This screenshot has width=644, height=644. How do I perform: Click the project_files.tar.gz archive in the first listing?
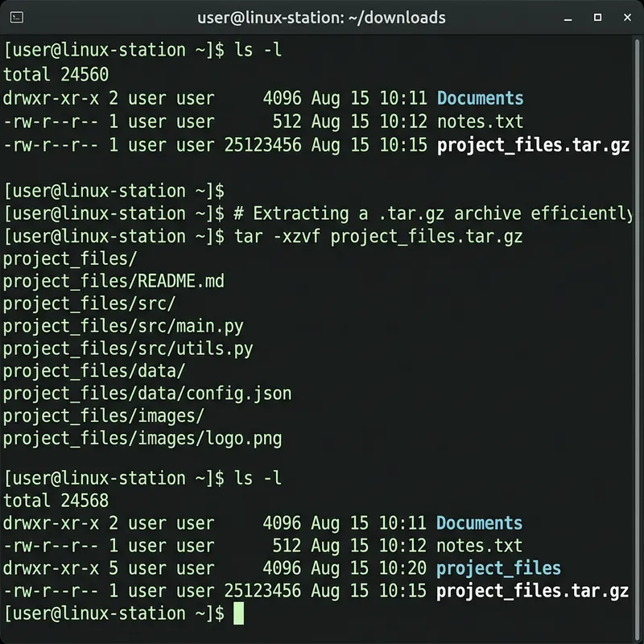click(x=534, y=145)
